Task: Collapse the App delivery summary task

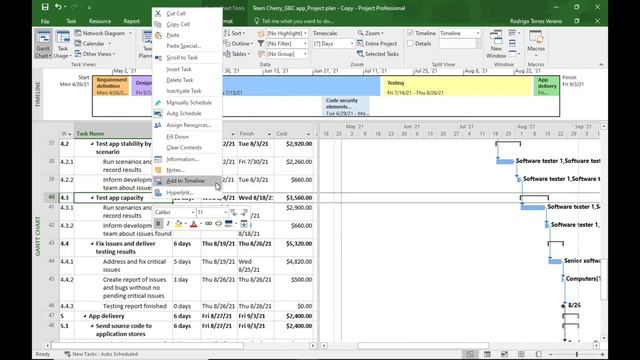Action: [84, 316]
